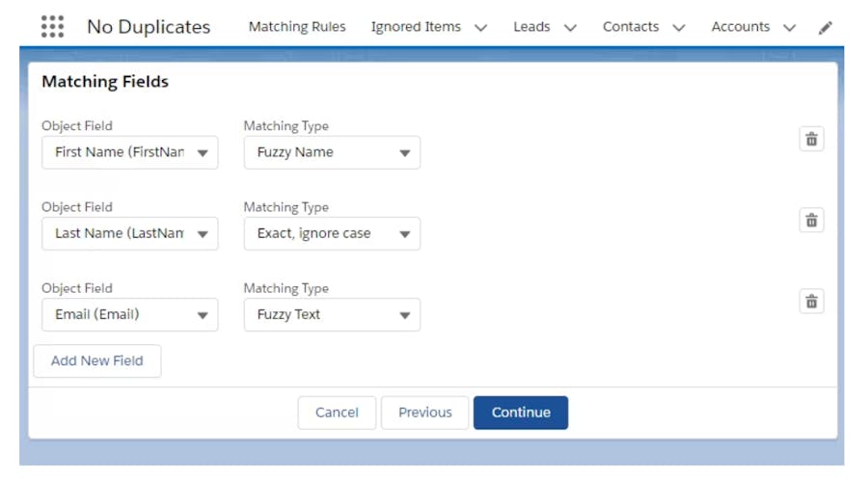
Task: Open the Last Name object field dropdown
Action: pyautogui.click(x=130, y=233)
